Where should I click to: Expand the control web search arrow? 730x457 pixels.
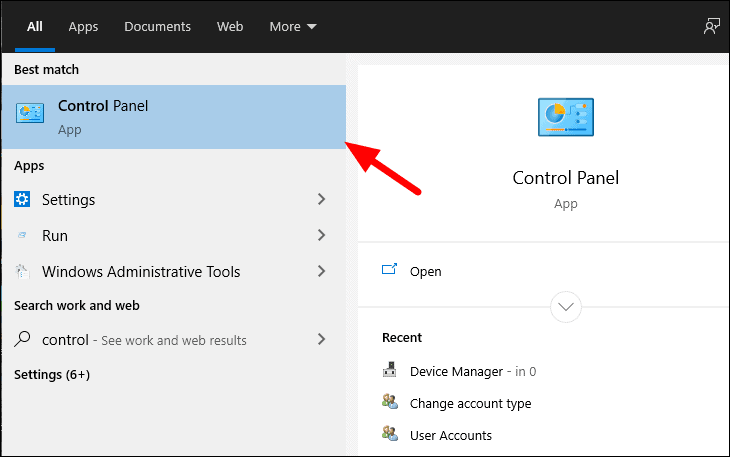pos(321,339)
